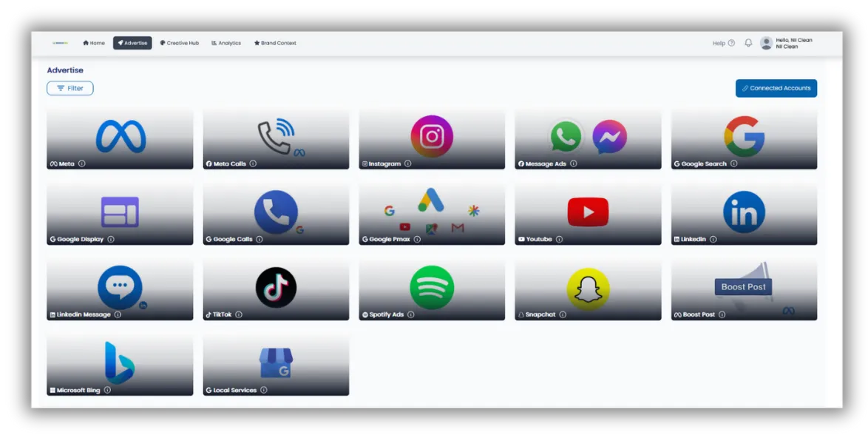Open the Creative Hub tab
Screen dimensions: 868x435
[180, 43]
